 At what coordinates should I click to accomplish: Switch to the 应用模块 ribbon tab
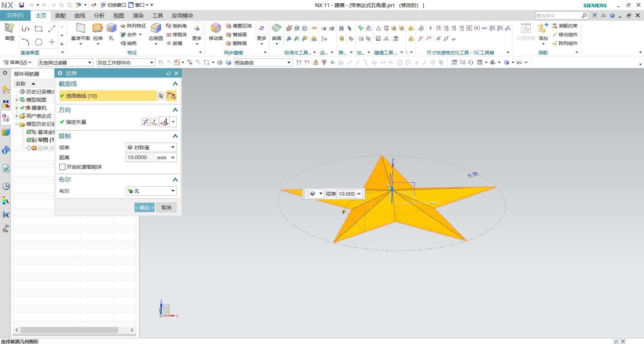[182, 15]
